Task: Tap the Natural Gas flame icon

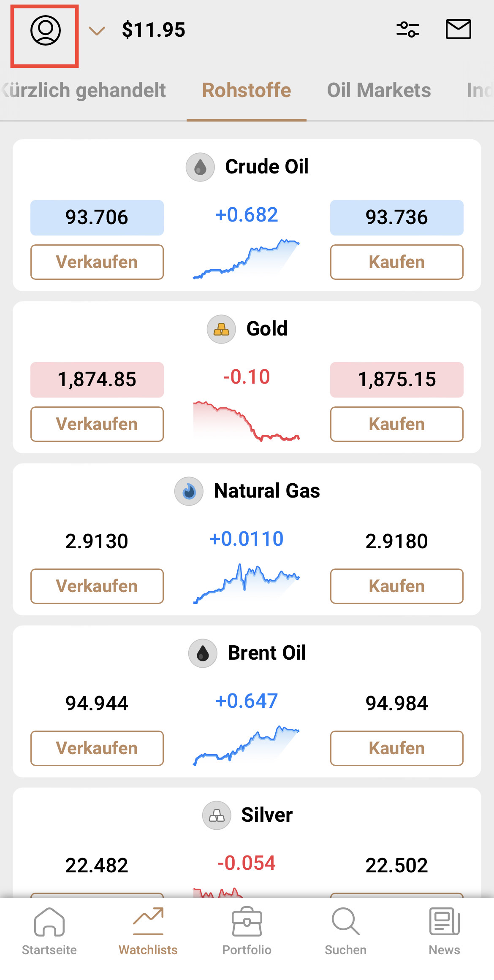Action: [189, 491]
